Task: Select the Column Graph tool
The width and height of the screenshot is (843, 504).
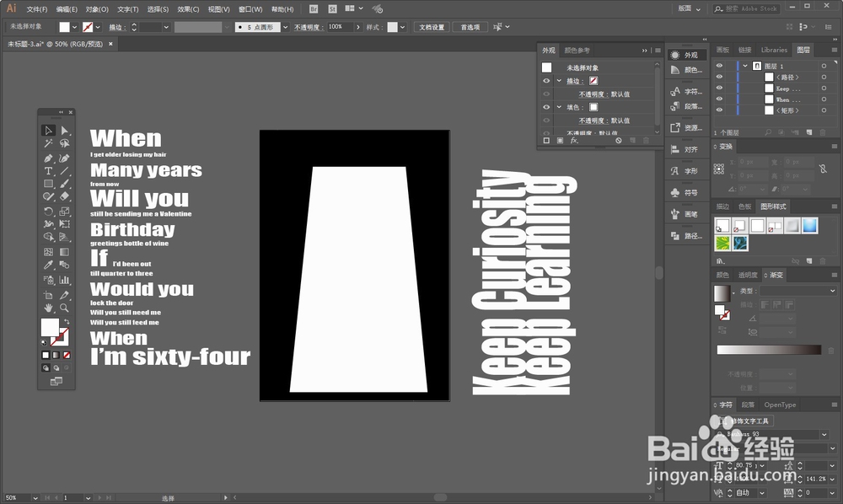Action: (65, 280)
